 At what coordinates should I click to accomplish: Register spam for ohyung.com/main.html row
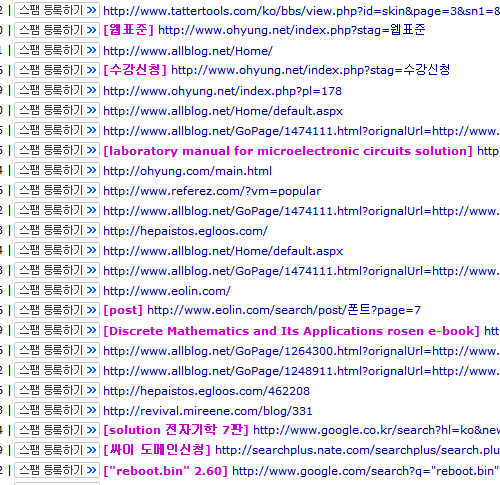coord(57,170)
